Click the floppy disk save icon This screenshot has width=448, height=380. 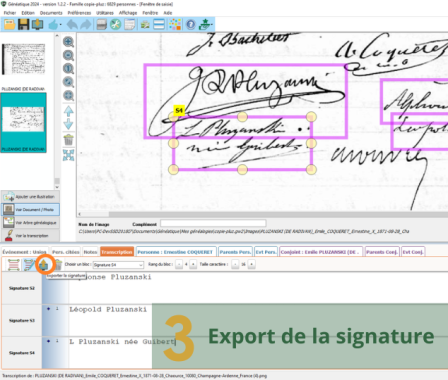(x=23, y=25)
